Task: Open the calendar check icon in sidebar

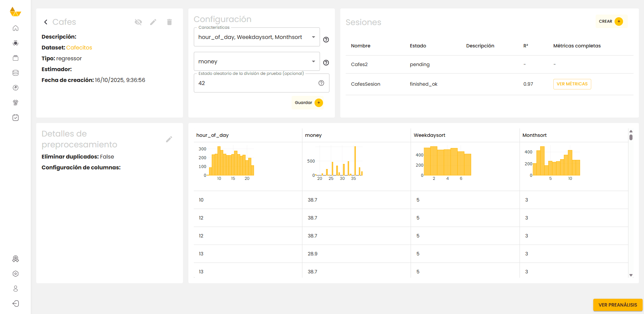Action: click(x=16, y=118)
